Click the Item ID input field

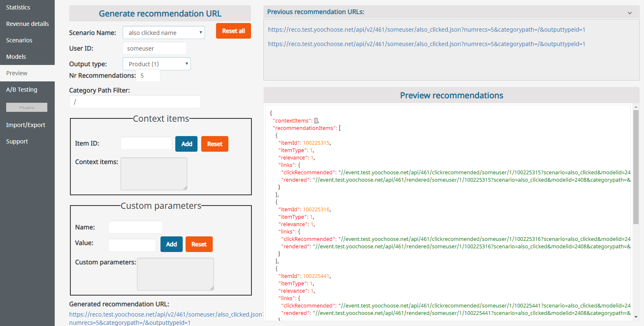(146, 143)
